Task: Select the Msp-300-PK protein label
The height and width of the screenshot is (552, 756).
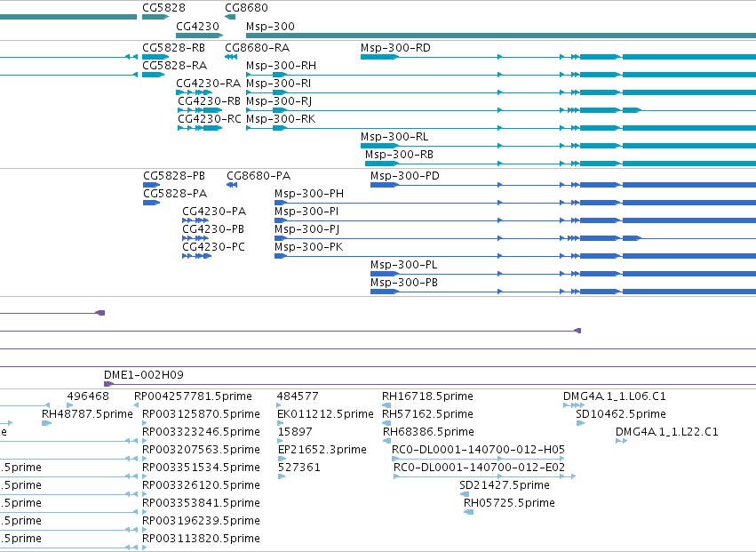Action: click(308, 247)
